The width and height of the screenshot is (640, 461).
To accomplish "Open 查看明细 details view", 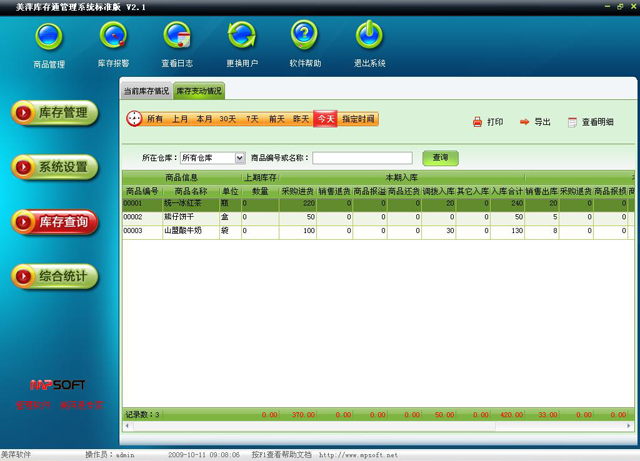I will tap(573, 122).
